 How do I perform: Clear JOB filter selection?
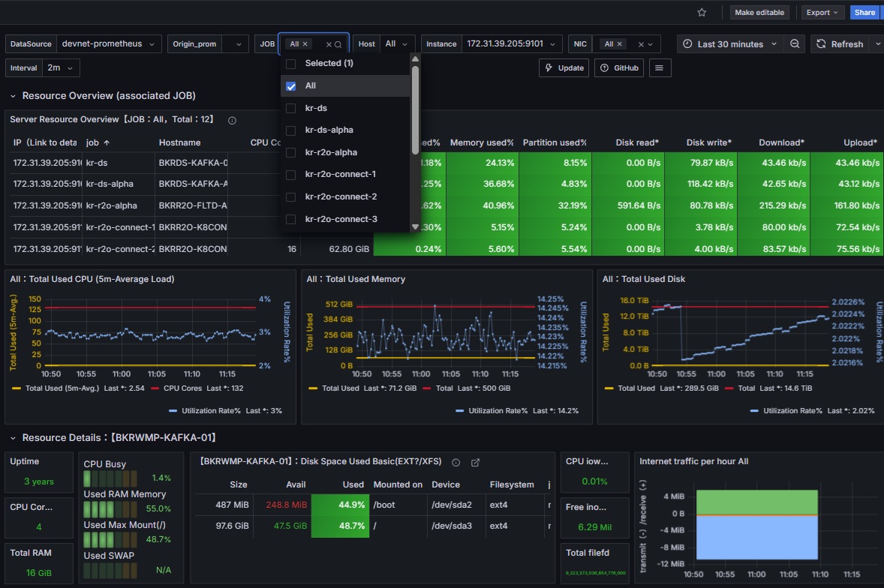(329, 44)
